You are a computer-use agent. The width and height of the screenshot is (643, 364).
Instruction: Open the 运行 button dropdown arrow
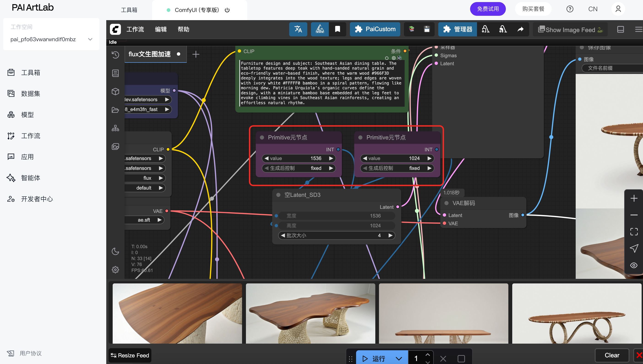coord(399,359)
